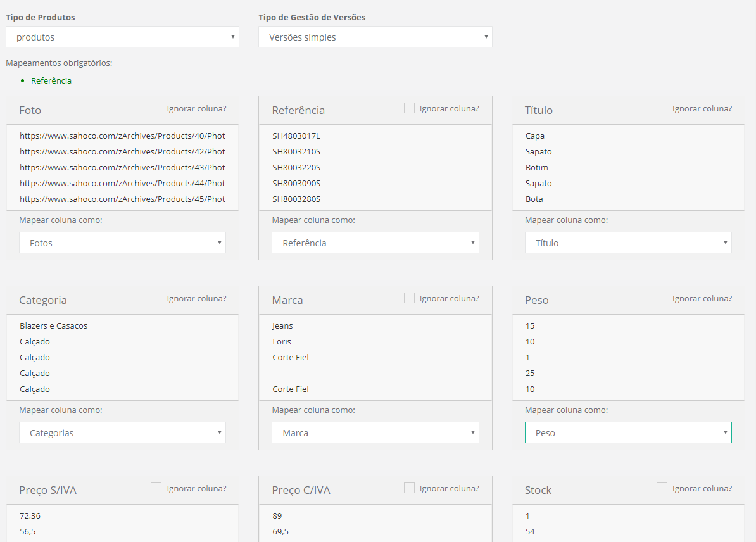
Task: Tick Ignorar coluna for the Título column
Action: tap(662, 108)
